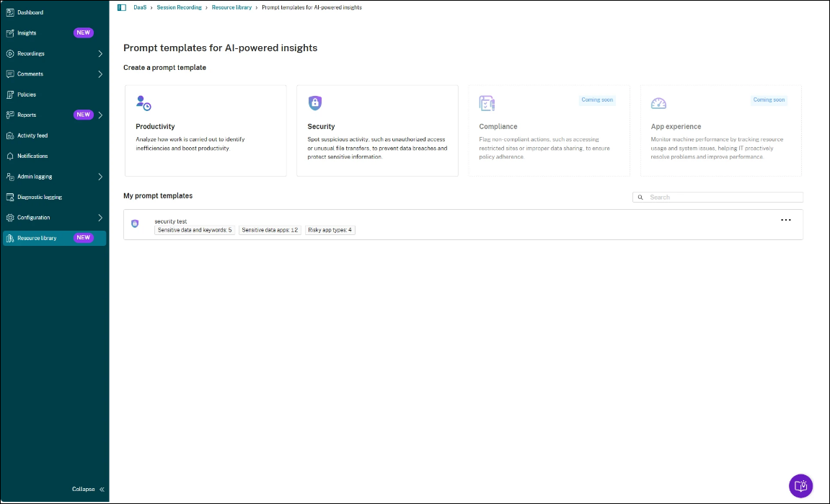Click the Dashboard icon in the sidebar
Viewport: 830px width, 504px height.
[9, 12]
